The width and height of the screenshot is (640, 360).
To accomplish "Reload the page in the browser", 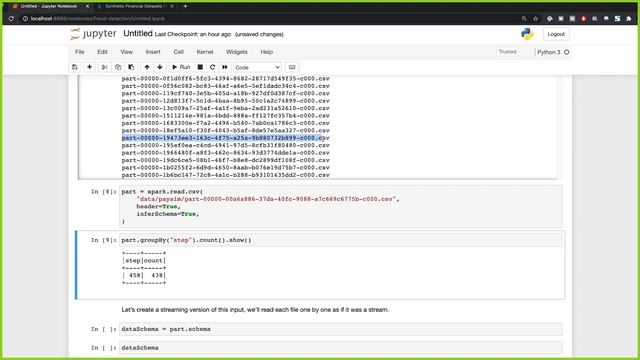I will (x=11, y=18).
